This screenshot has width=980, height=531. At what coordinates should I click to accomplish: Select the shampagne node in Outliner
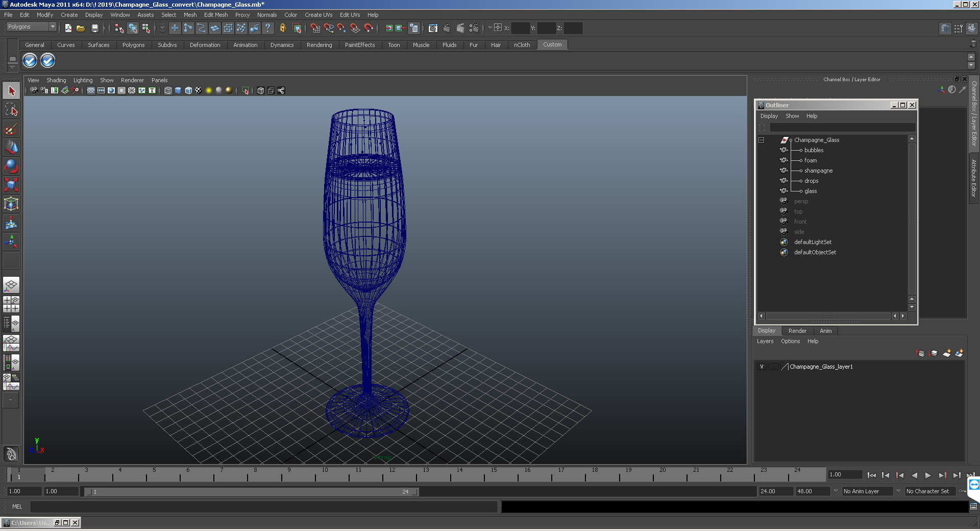pos(818,171)
